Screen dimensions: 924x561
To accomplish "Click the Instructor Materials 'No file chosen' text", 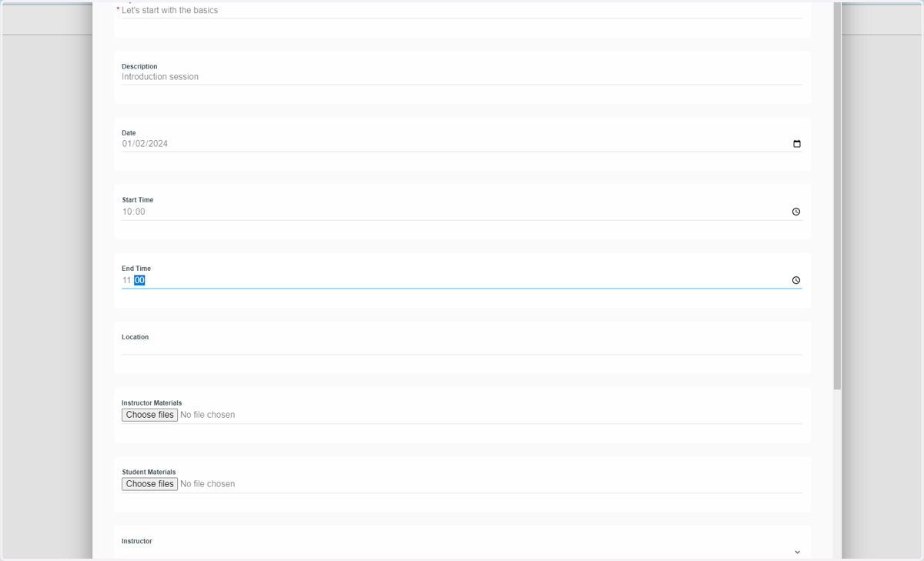I will pyautogui.click(x=207, y=415).
